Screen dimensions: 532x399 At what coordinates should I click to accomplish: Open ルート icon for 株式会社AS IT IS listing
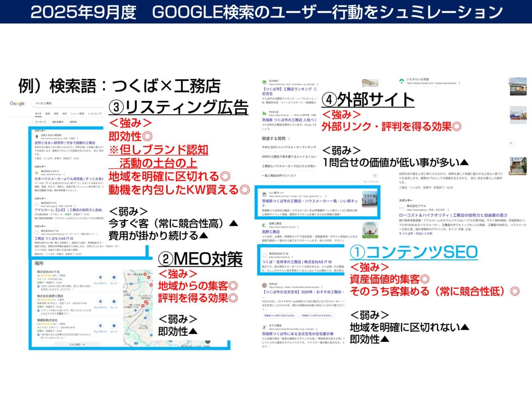(113, 277)
